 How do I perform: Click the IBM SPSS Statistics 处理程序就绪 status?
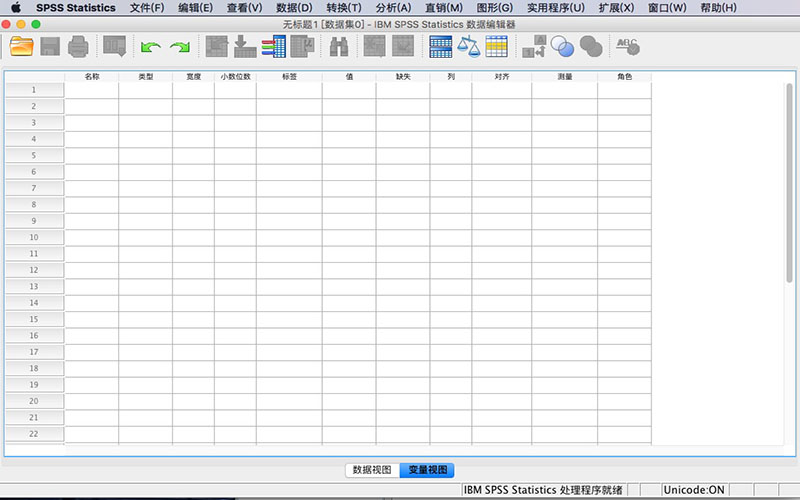543,490
